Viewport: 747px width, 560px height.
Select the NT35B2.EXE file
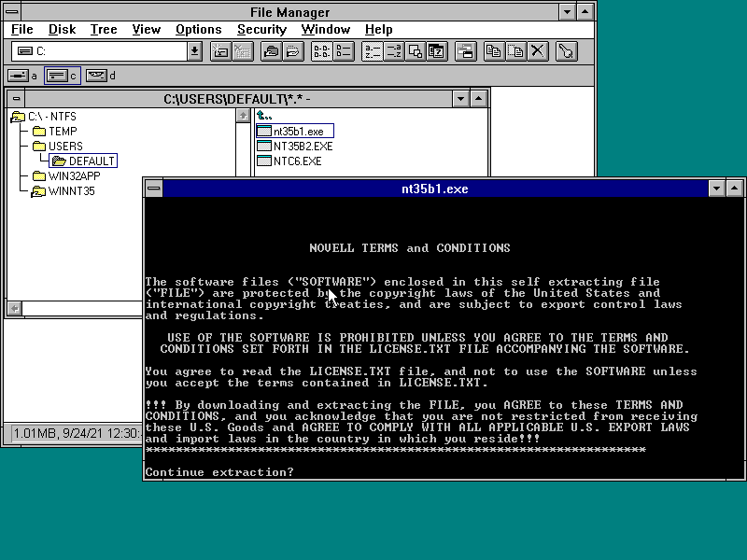pos(295,147)
